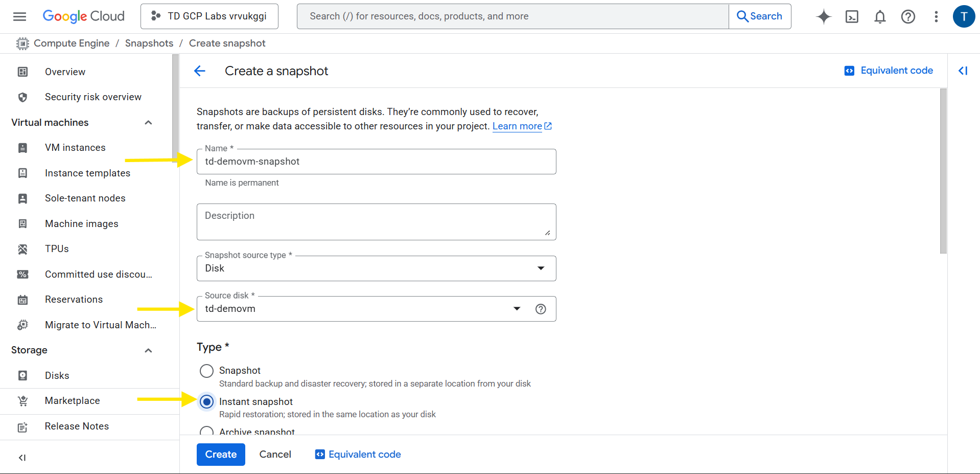This screenshot has width=980, height=474.
Task: Open the notifications bell
Action: tap(879, 16)
